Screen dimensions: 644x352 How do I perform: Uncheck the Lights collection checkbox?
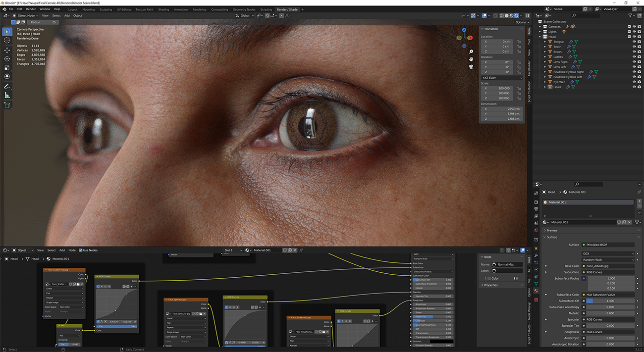tap(629, 31)
